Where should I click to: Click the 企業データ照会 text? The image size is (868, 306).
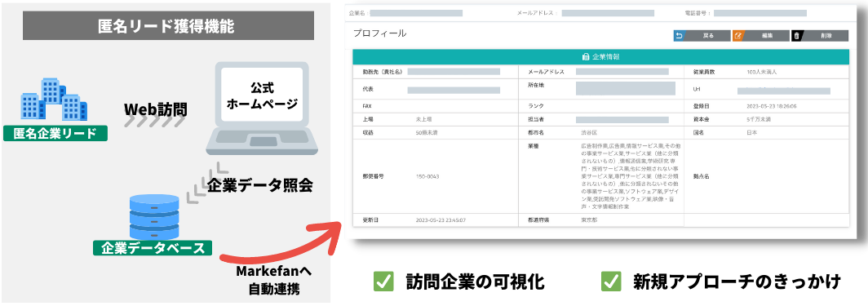pos(260,184)
